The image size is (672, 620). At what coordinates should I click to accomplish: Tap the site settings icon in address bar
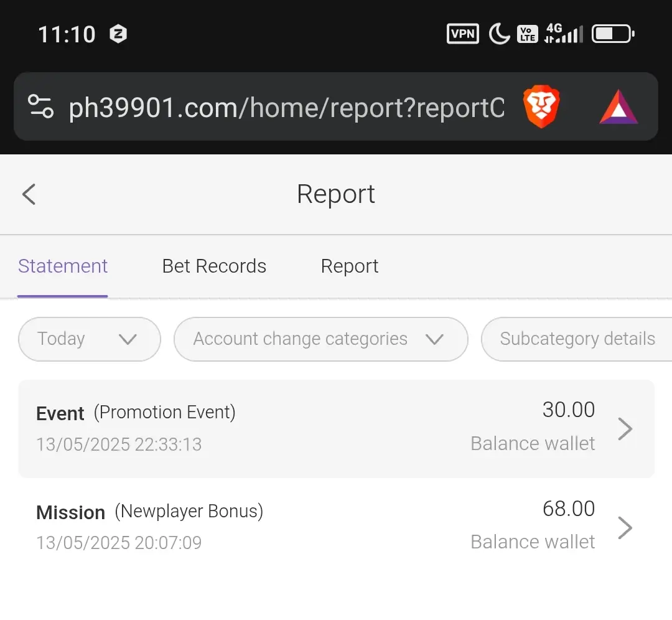(40, 106)
